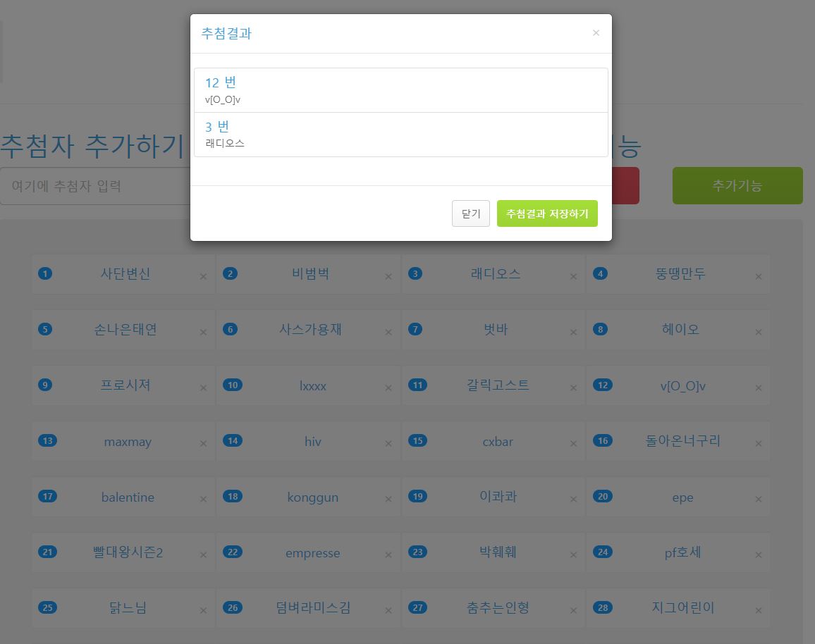Click participant name 춤추는인형
The height and width of the screenshot is (644, 815).
[x=498, y=607]
